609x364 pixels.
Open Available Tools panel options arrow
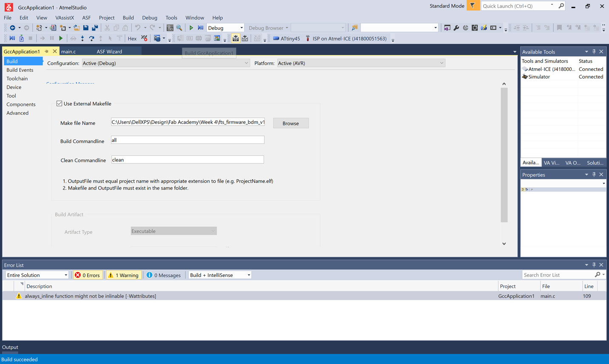(586, 51)
